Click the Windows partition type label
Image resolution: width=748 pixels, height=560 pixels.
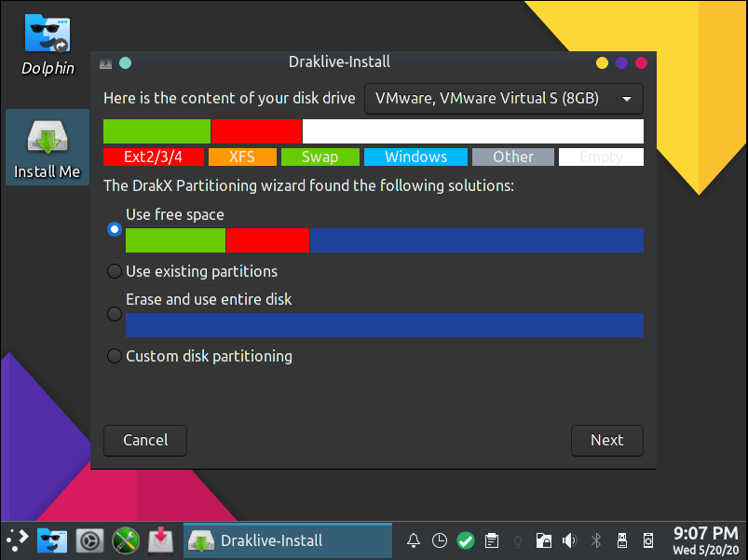[x=415, y=157]
